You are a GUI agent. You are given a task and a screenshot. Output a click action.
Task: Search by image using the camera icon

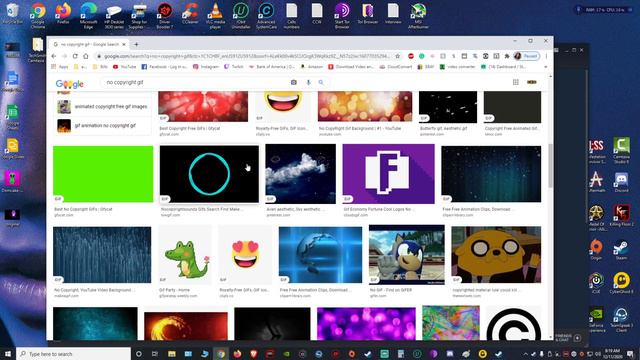[x=293, y=82]
